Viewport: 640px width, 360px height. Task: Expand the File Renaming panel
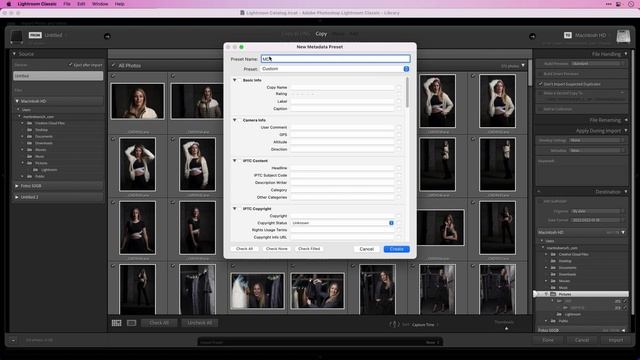[626, 120]
